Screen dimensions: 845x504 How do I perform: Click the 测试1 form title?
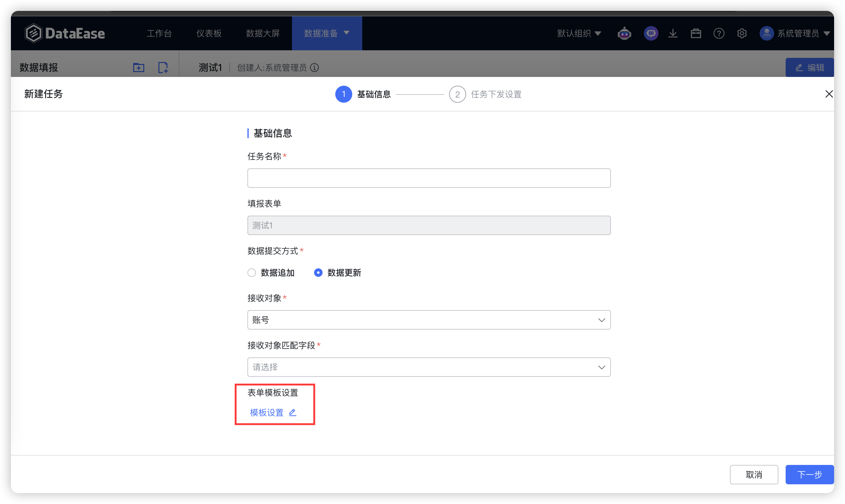click(210, 68)
